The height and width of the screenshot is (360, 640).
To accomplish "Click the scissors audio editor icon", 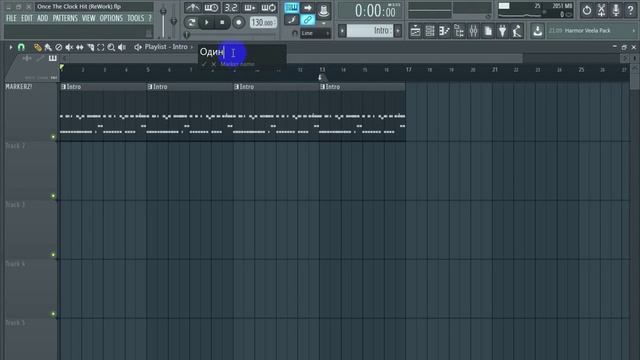I will click(x=601, y=11).
